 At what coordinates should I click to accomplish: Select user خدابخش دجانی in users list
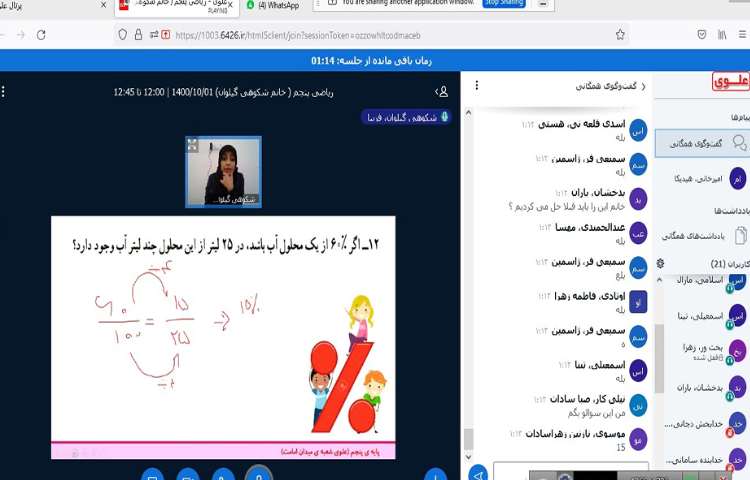708,424
